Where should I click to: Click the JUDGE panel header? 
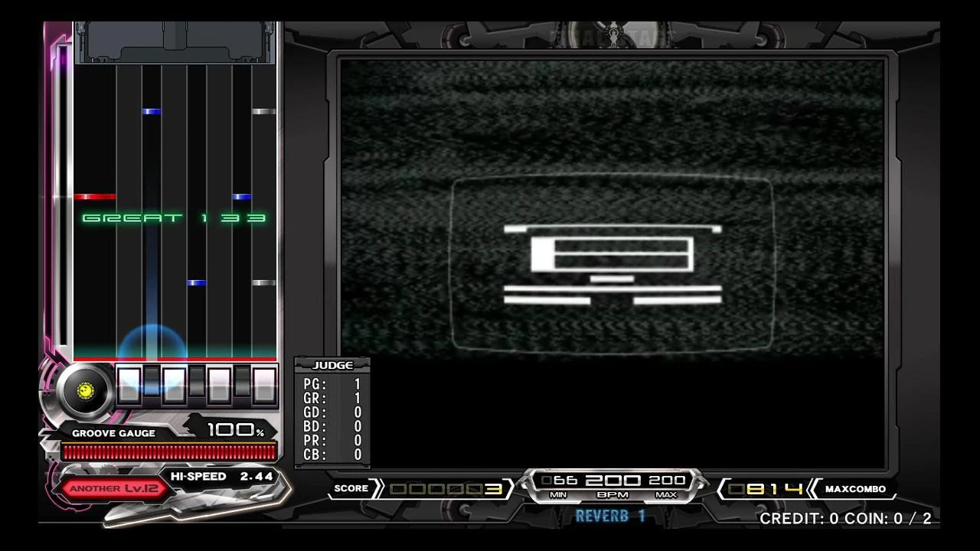click(x=332, y=365)
